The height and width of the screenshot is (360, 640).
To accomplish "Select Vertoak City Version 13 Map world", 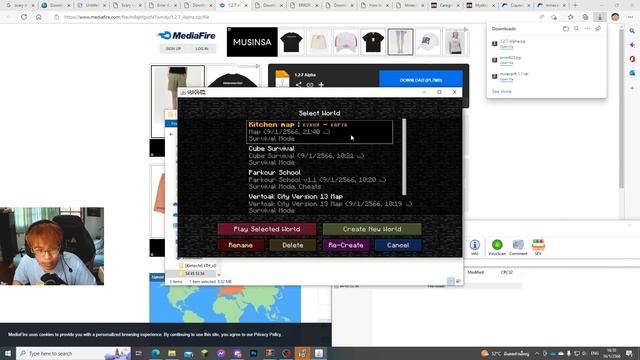I will [320, 203].
